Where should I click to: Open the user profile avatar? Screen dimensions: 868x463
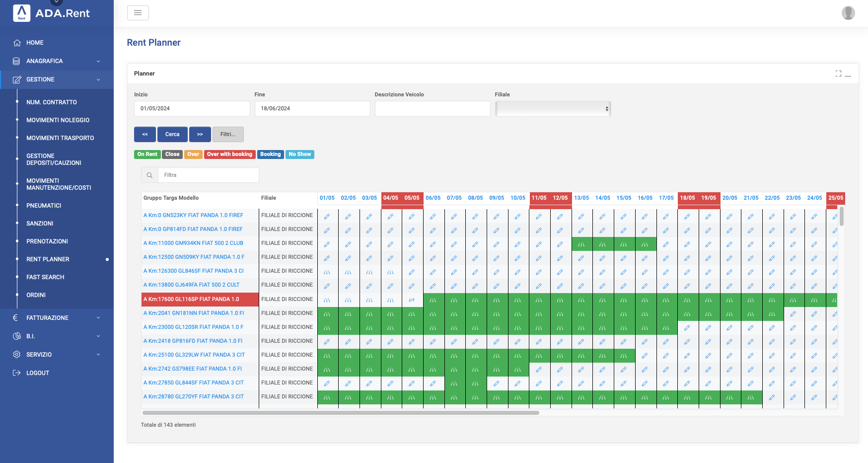tap(848, 13)
